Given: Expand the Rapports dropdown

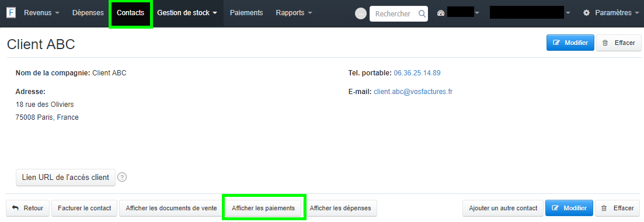Looking at the screenshot, I should coord(294,13).
